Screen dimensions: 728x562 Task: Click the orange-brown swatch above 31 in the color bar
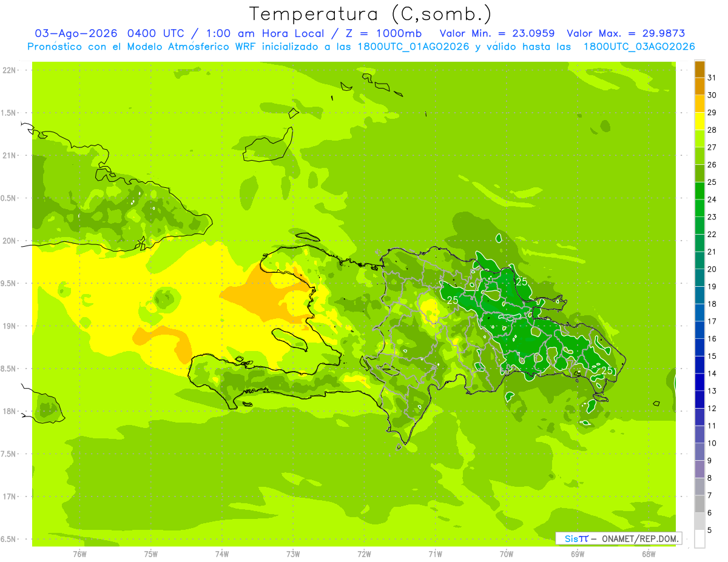point(699,69)
